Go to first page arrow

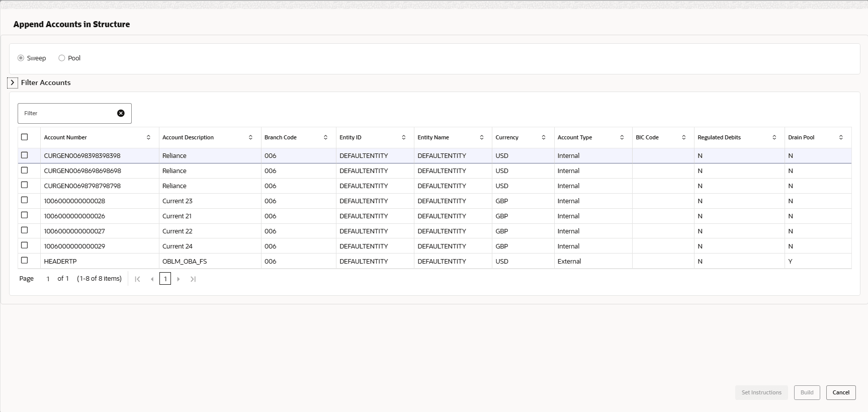pos(137,279)
